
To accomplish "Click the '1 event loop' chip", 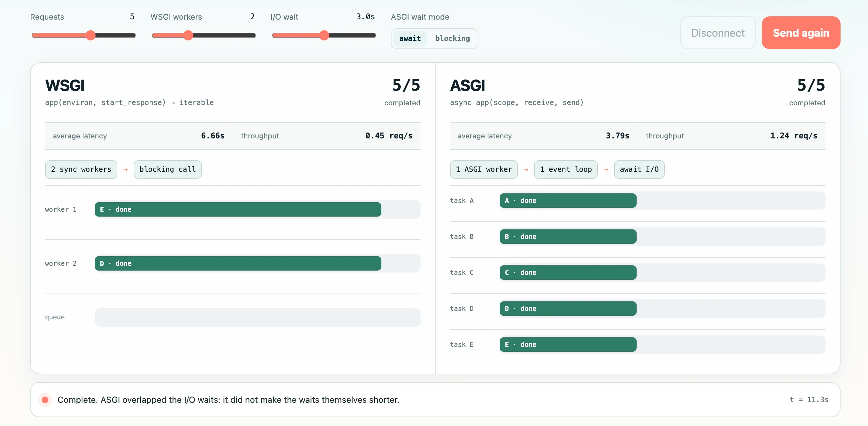I will pyautogui.click(x=565, y=169).
